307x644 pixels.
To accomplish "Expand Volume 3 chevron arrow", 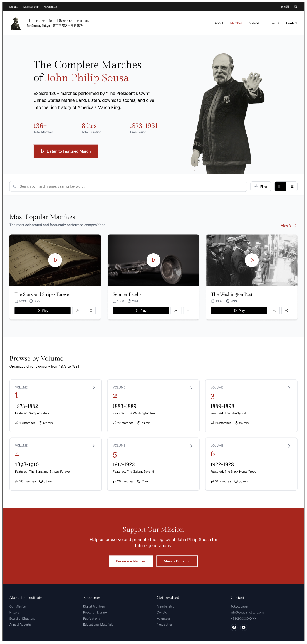I will [289, 388].
